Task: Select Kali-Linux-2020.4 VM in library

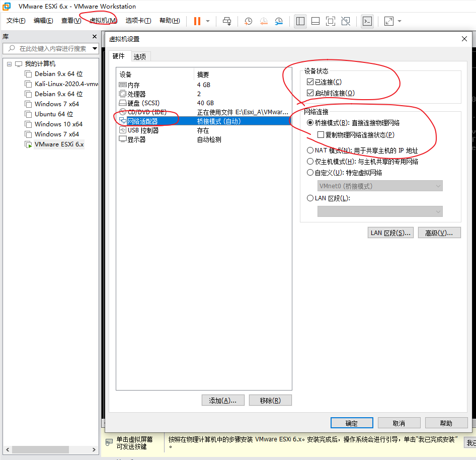Action: coord(61,84)
